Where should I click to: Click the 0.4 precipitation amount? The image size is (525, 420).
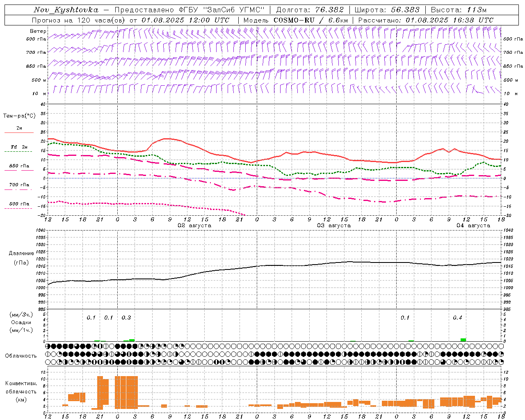point(458,317)
